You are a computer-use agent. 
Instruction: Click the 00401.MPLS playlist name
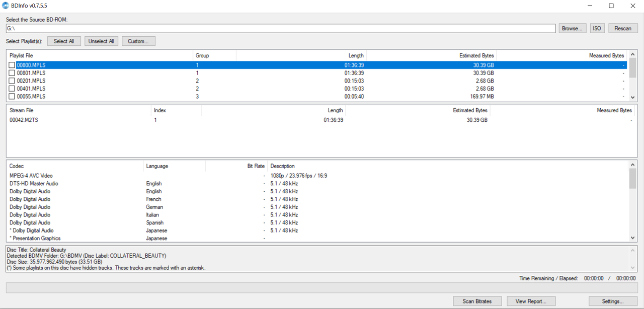31,89
